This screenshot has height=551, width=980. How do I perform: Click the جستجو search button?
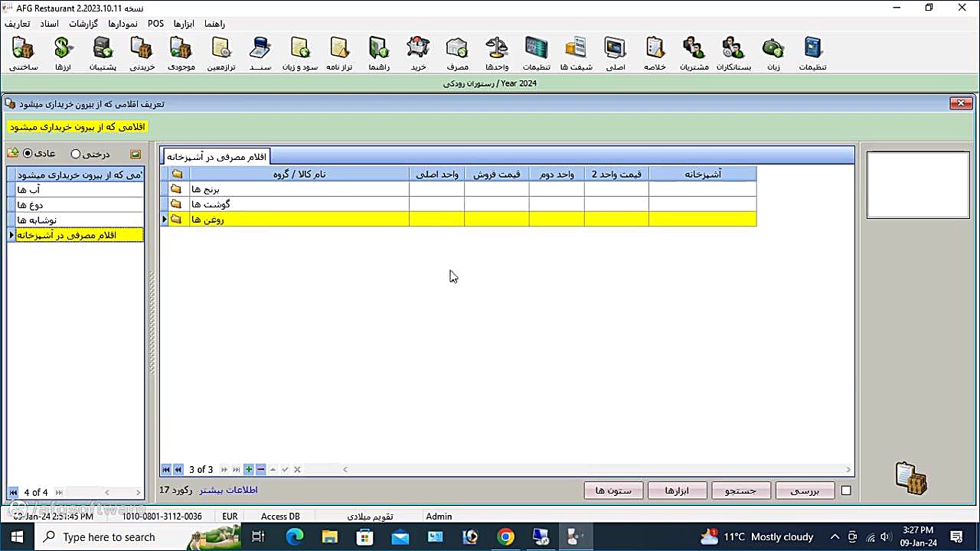[x=741, y=491]
